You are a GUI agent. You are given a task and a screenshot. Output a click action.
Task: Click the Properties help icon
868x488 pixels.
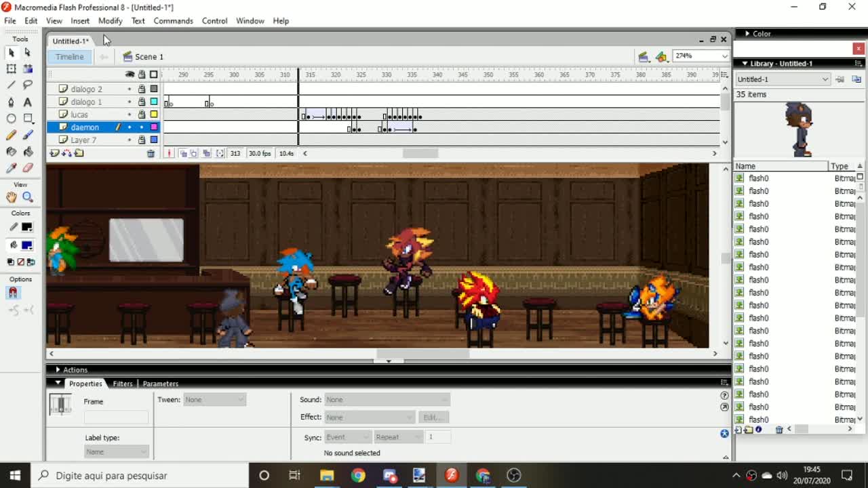click(x=724, y=395)
